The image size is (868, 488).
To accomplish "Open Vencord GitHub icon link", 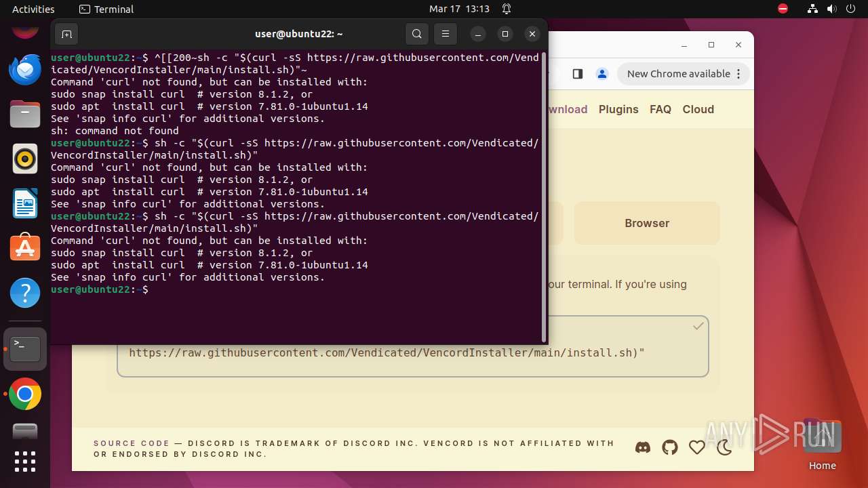I will [670, 447].
